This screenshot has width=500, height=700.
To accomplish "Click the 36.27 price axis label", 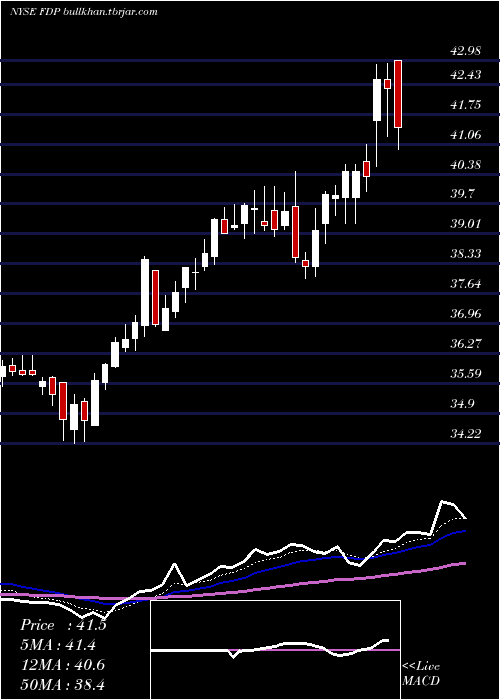I will point(466,344).
